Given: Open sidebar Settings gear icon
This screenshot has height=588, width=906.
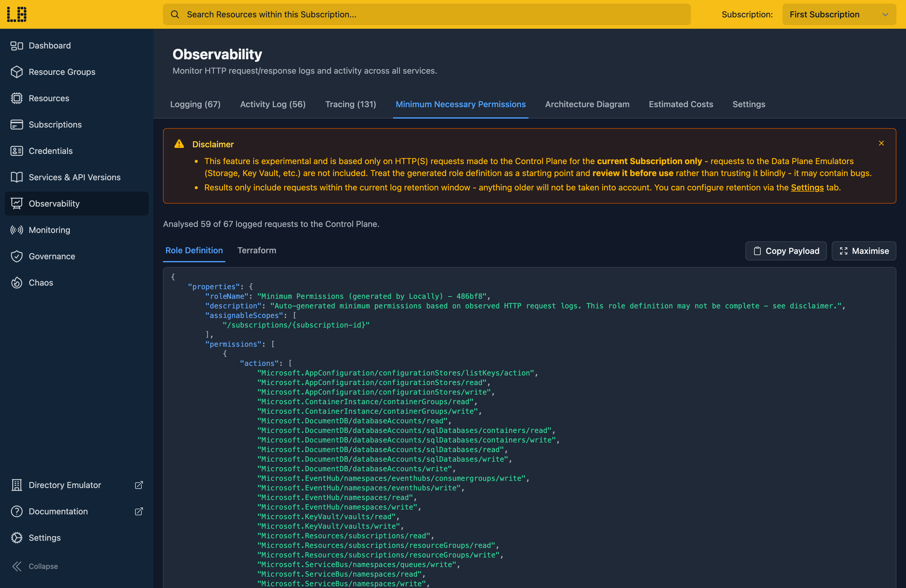Looking at the screenshot, I should coord(17,538).
